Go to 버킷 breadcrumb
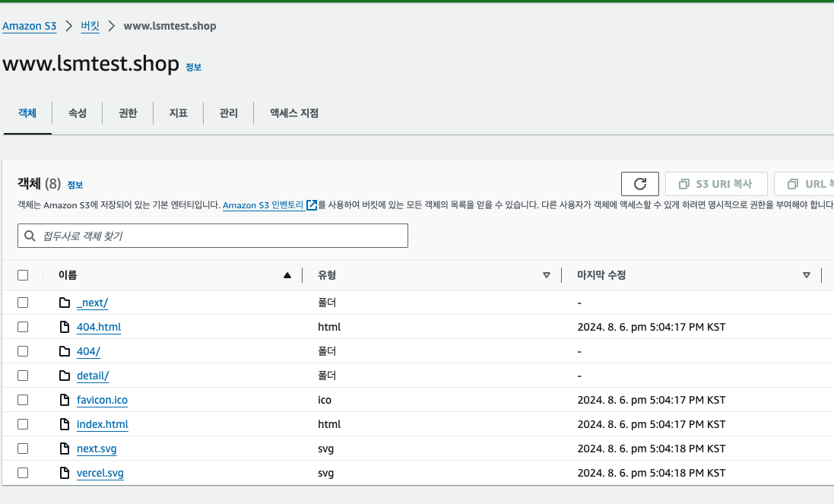Viewport: 834px width, 504px height. tap(90, 26)
